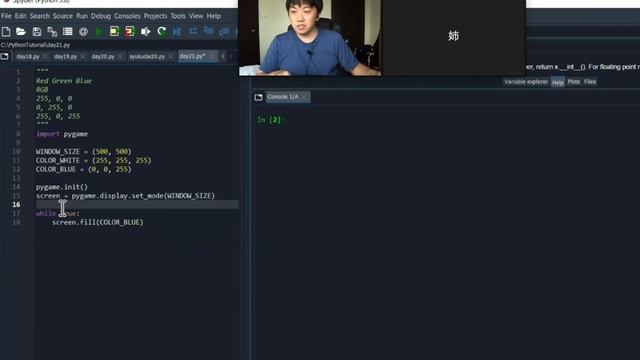The height and width of the screenshot is (360, 640).
Task: Click the pygame.init() line
Action: 62,187
